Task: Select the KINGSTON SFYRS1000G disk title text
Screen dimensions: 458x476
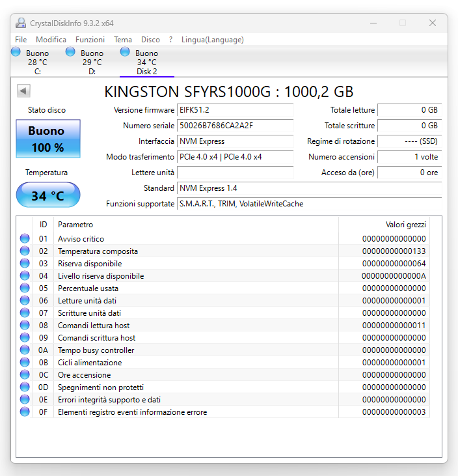Action: coord(229,91)
